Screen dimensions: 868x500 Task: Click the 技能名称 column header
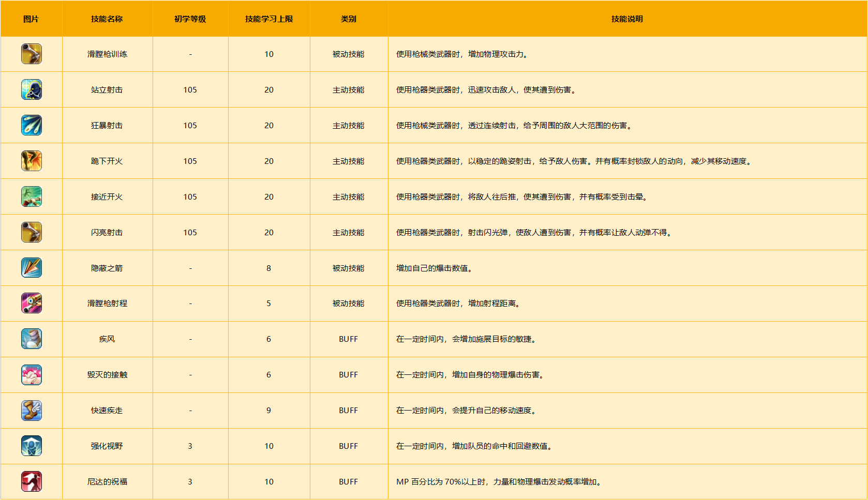pyautogui.click(x=107, y=19)
